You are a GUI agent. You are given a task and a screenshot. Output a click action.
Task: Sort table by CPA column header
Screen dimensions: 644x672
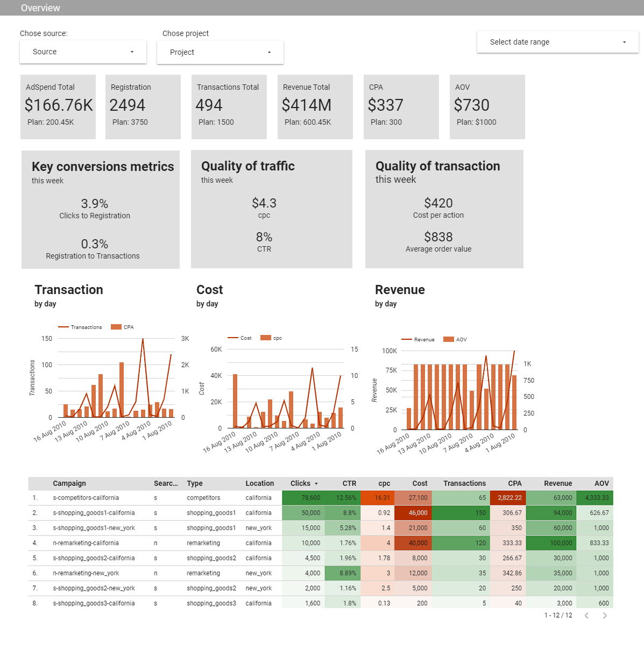(x=515, y=483)
